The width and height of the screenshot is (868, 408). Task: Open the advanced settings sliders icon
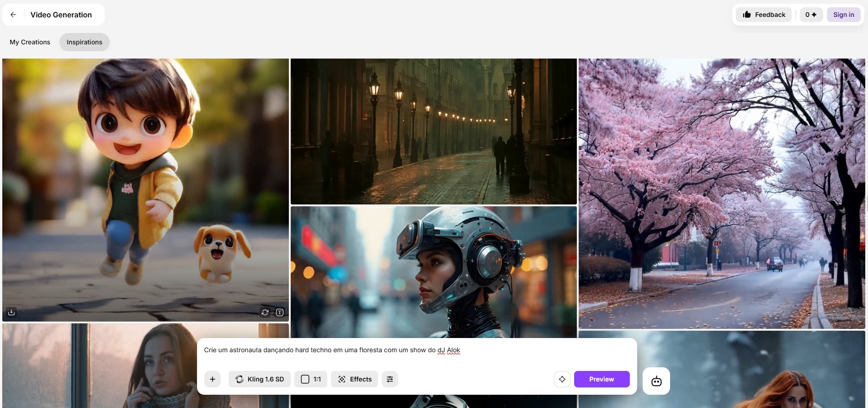point(390,379)
